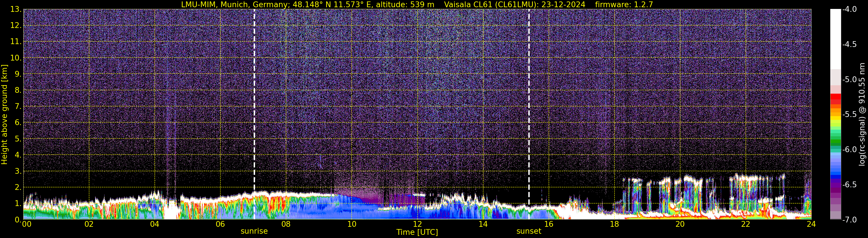Click the '13.' height axis tick label
The image size is (868, 238).
click(16, 10)
